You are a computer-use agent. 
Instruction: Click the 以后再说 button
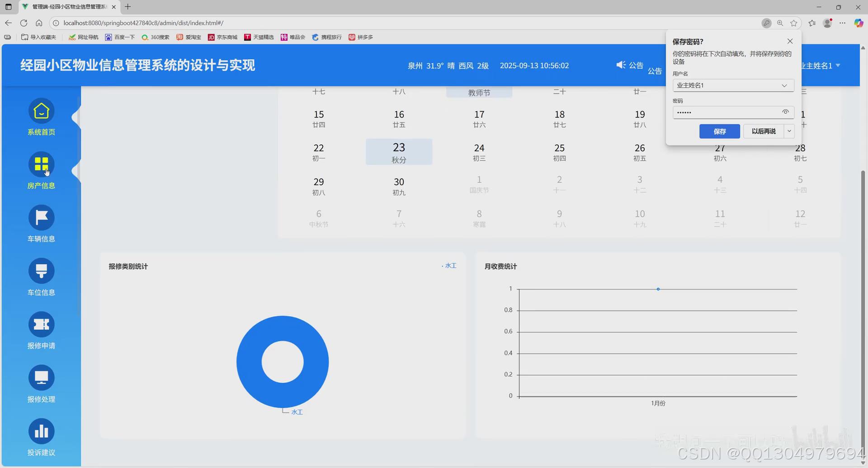tap(764, 131)
